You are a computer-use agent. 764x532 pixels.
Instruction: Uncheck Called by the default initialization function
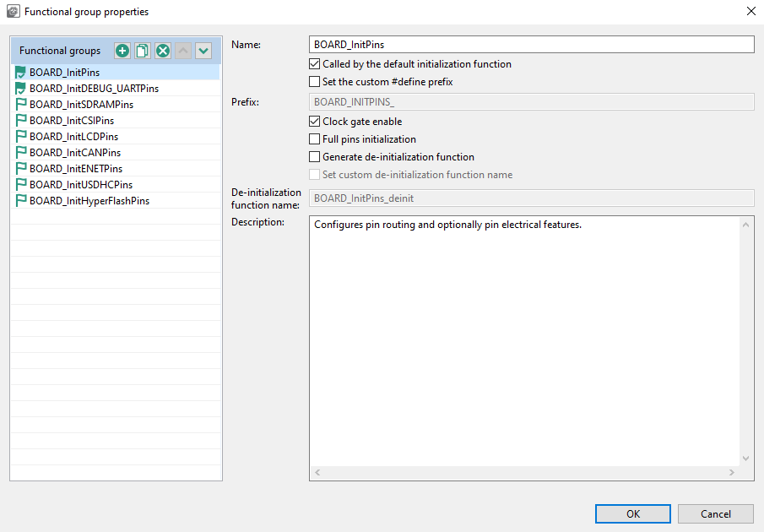tap(315, 64)
